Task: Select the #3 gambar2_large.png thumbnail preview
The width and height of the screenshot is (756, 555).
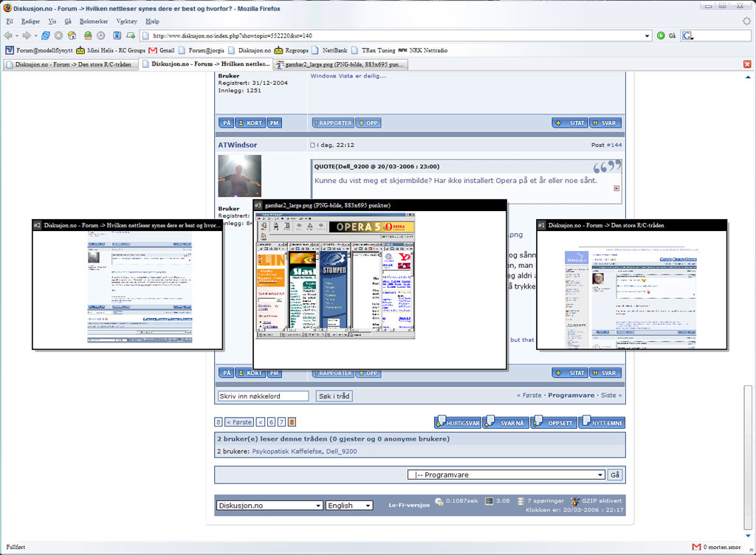Action: pos(380,285)
